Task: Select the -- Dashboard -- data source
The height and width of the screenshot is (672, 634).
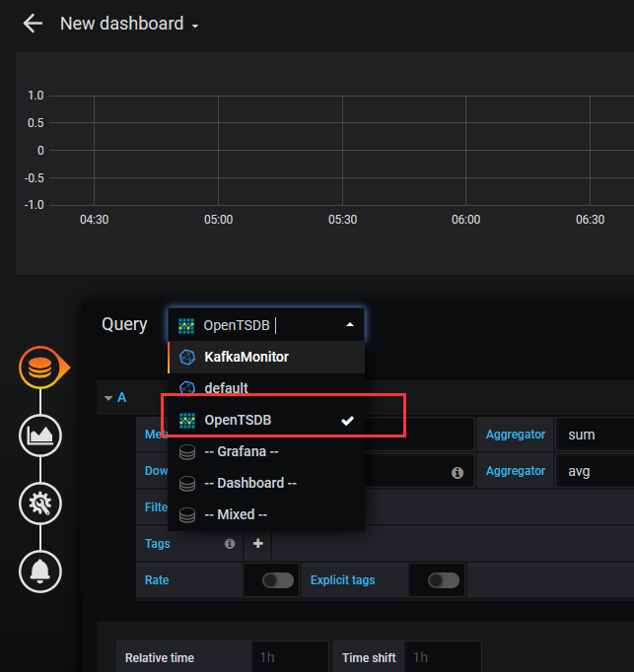Action: point(266,483)
